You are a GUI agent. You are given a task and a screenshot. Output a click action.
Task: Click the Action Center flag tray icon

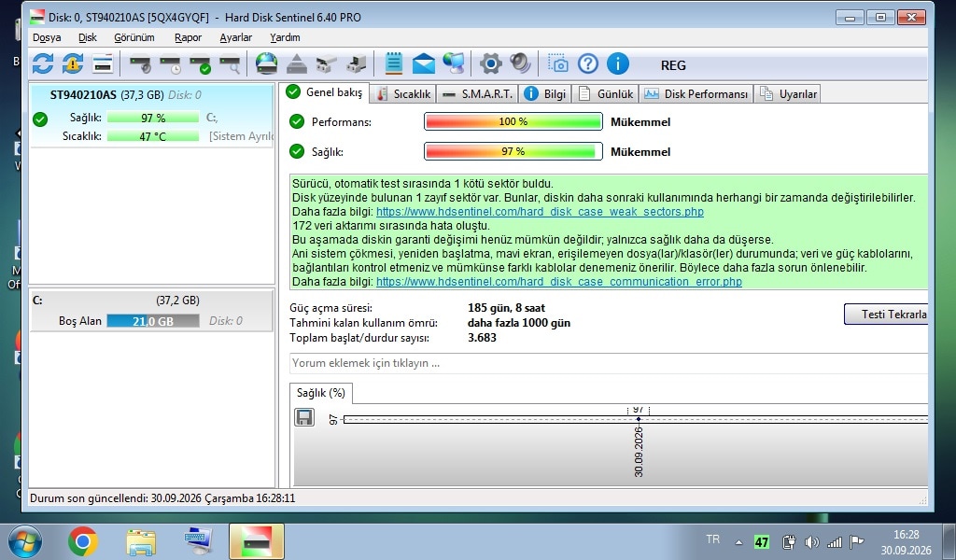857,541
